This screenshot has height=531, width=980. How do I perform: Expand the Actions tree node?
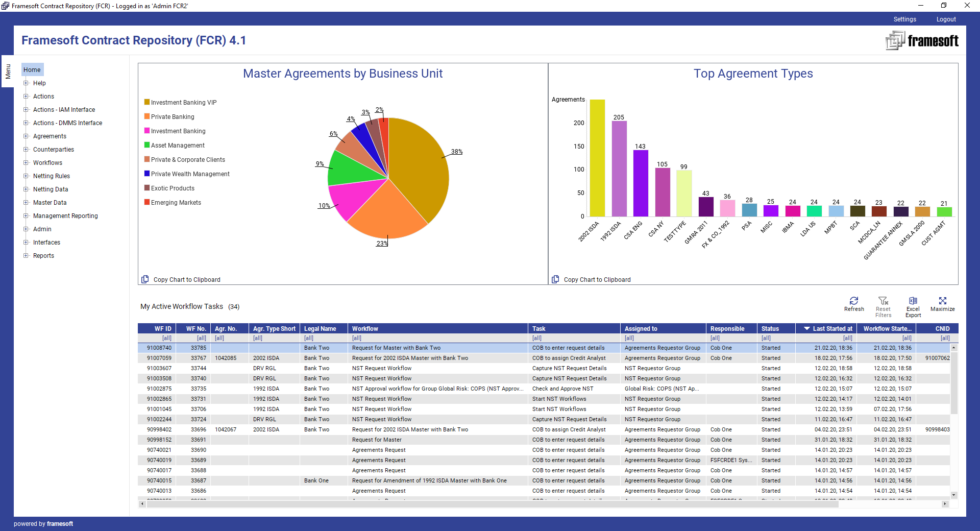point(26,96)
